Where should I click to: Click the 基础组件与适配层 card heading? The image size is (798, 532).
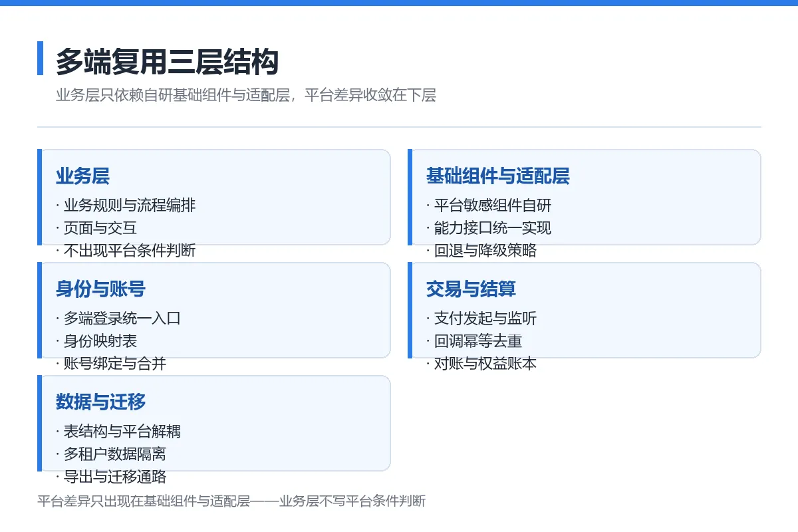[498, 176]
